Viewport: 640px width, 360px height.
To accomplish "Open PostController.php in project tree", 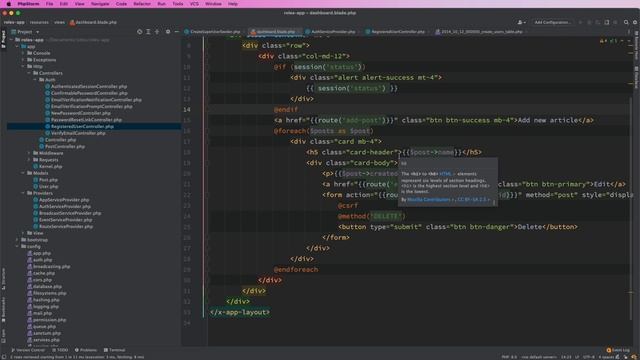I will pyautogui.click(x=65, y=147).
